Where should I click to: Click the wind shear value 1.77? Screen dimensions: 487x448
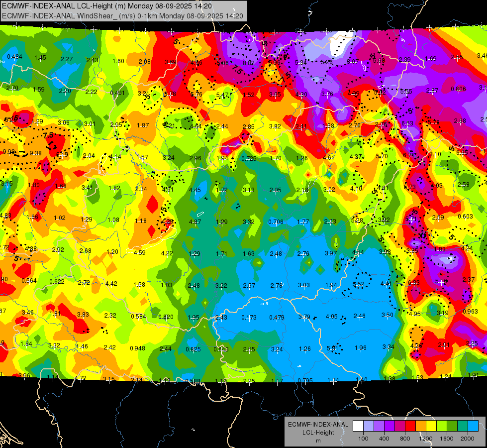point(303,222)
